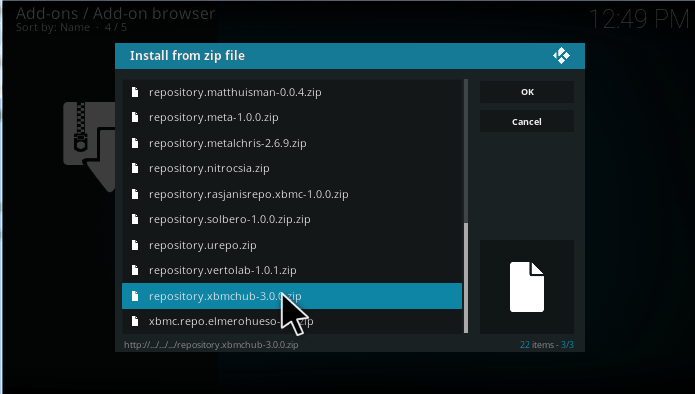Screen dimensions: 695x394
Task: Select repository.rasjanisrepo.xbmc-1.0.0.zip
Action: (292, 194)
